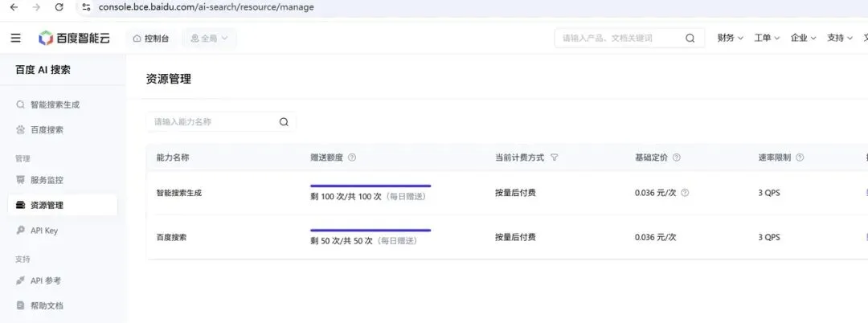
Task: Click 按量后付费 in the 智能搜索生成 row
Action: click(x=515, y=193)
